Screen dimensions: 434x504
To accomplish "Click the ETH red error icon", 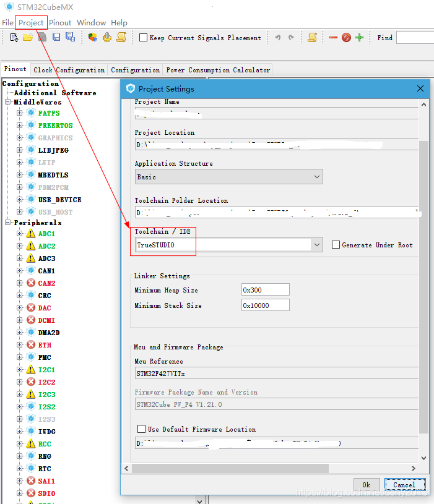I will coord(31,345).
